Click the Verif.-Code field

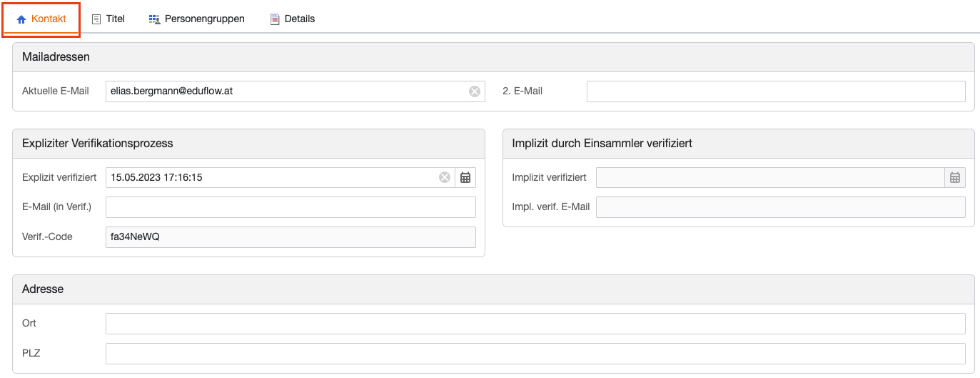[x=291, y=237]
